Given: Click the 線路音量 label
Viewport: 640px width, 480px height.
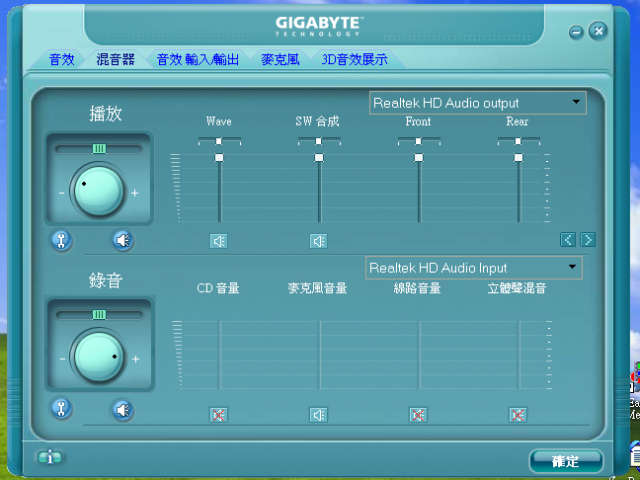Looking at the screenshot, I should (x=417, y=289).
